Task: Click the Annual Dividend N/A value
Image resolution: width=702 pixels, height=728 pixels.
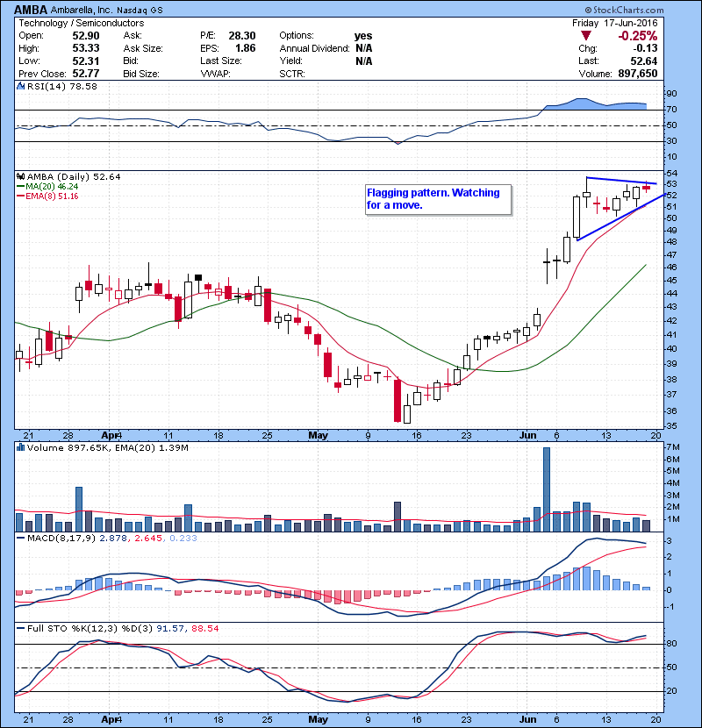Action: pos(364,48)
